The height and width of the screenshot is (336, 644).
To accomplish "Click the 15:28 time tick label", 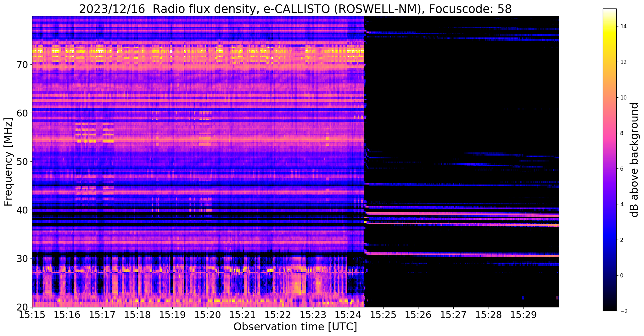I will point(489,314).
